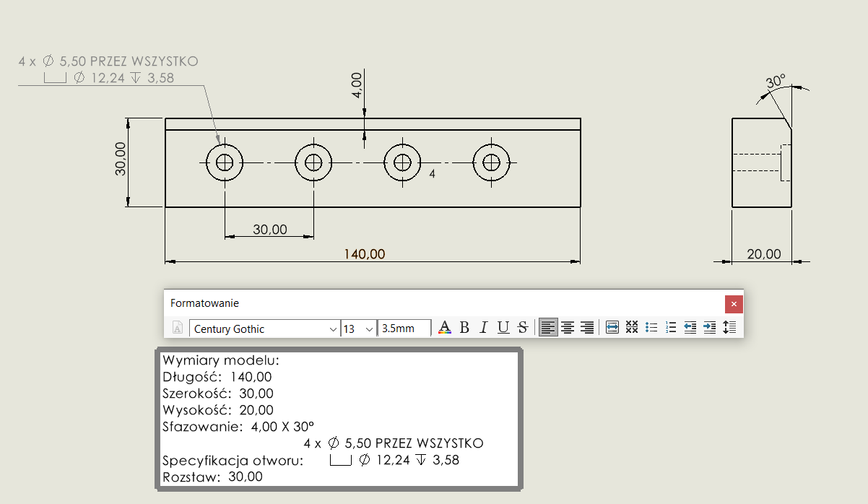Toggle Underline text formatting
The height and width of the screenshot is (504, 868).
point(503,328)
